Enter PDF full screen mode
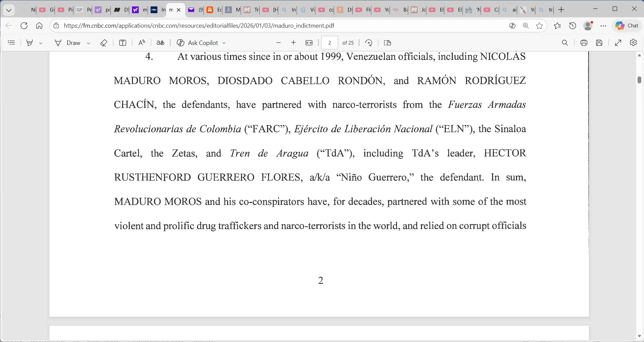This screenshot has height=342, width=644. coord(618,43)
